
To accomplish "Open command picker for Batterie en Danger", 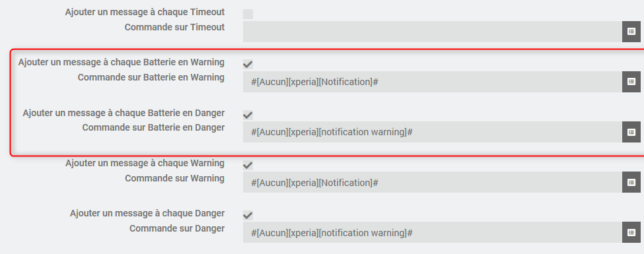I will tap(631, 132).
